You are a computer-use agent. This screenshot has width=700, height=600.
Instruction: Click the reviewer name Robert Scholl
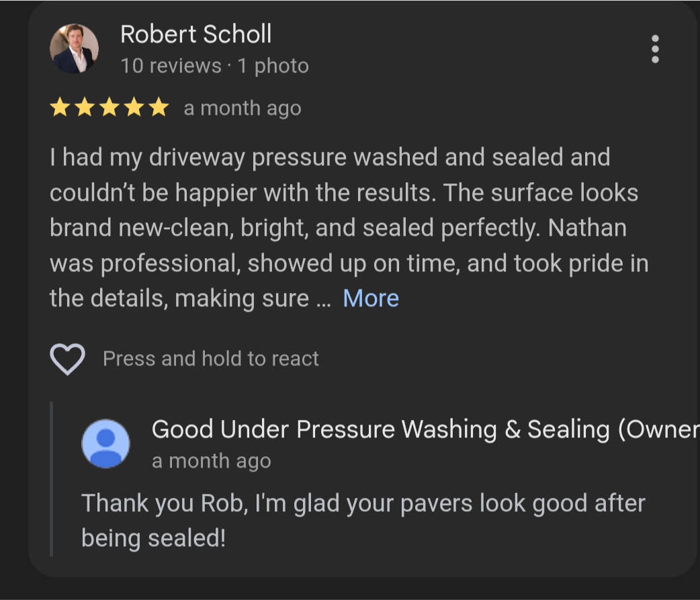(195, 34)
